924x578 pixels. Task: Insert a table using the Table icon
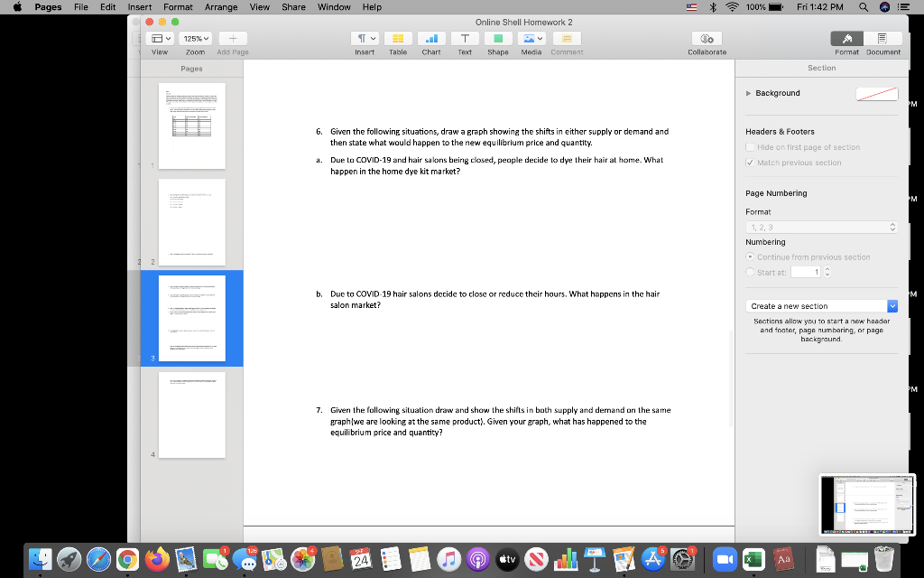pyautogui.click(x=397, y=39)
